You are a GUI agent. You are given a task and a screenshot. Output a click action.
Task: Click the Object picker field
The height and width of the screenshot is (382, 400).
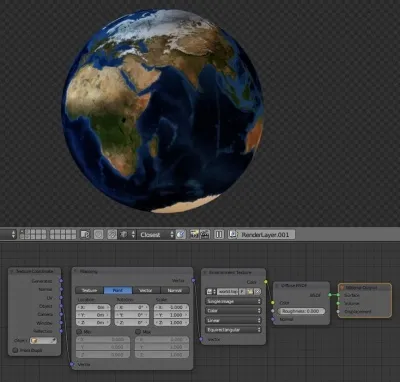[x=43, y=341]
